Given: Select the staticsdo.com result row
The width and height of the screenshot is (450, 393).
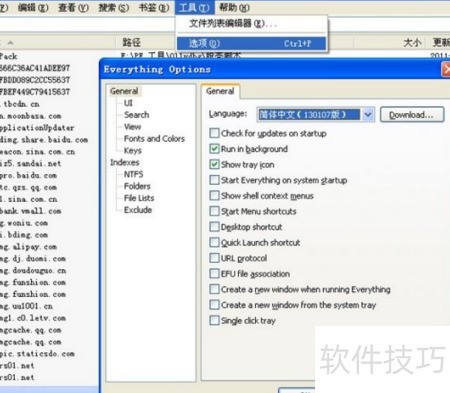Looking at the screenshot, I should (x=37, y=354).
